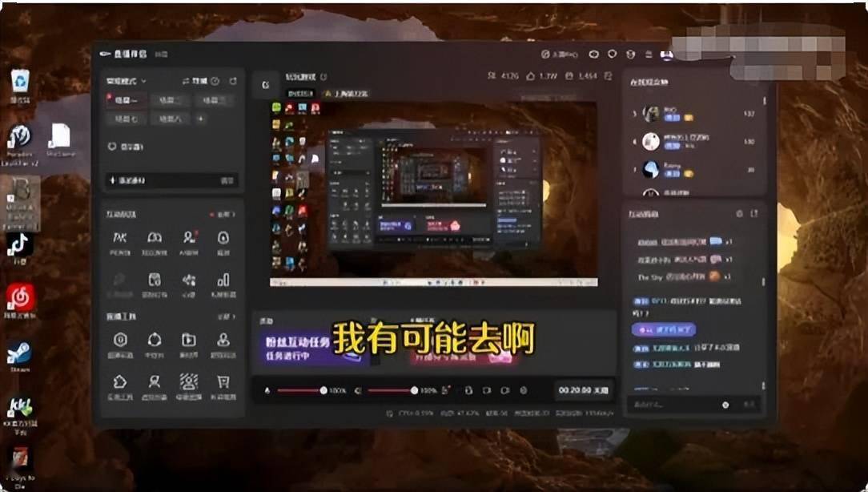Screen dimensions: 868x492
Task: Select scene three tab
Action: [x=213, y=100]
